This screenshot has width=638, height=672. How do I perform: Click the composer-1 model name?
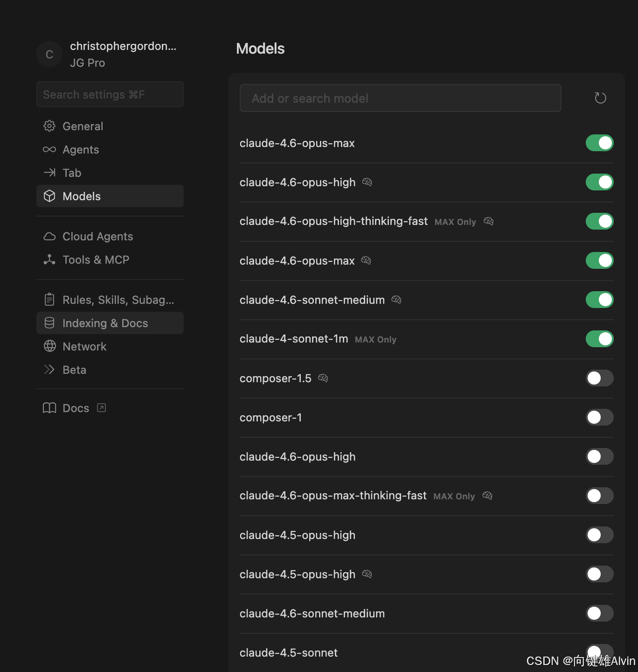coord(270,417)
